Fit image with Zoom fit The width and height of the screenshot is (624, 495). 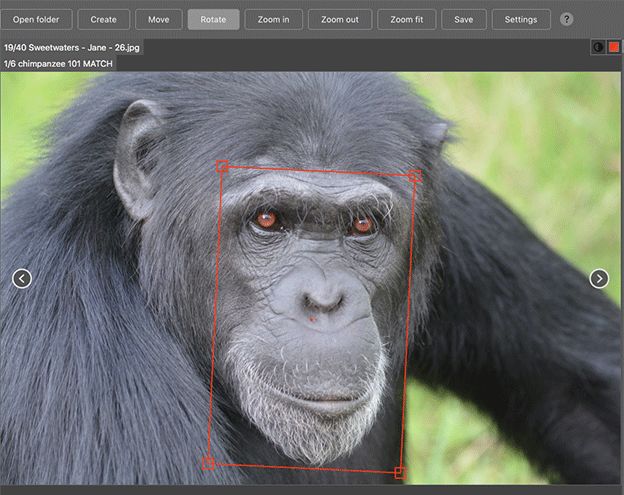407,19
